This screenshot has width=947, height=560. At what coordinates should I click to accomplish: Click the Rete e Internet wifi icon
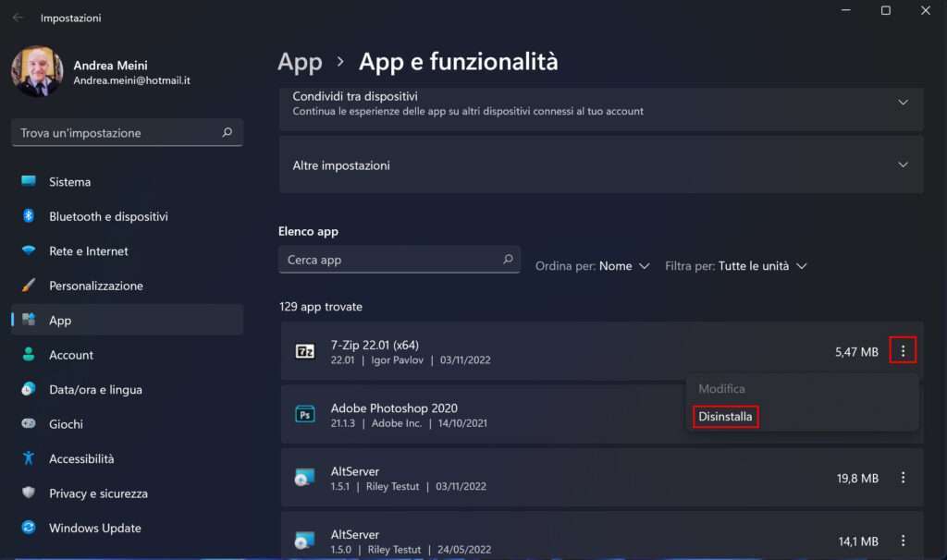point(29,250)
